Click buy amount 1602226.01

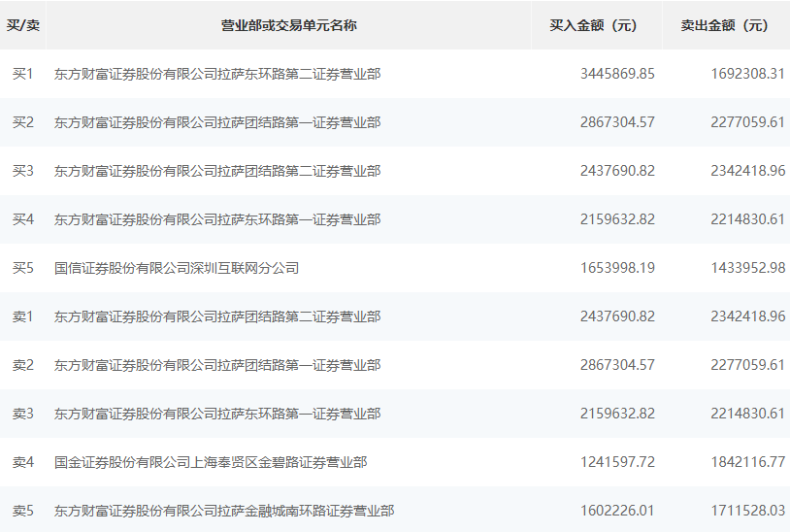coord(617,511)
